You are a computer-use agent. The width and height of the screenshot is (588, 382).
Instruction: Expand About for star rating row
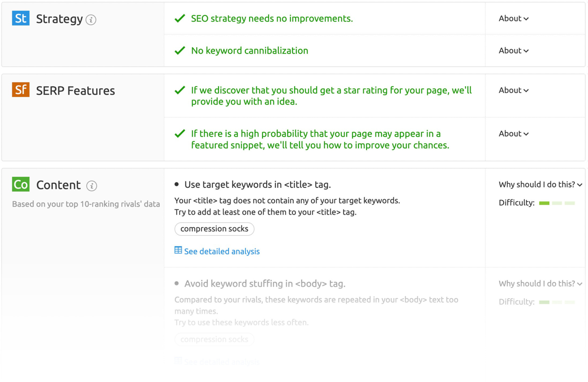(x=513, y=90)
